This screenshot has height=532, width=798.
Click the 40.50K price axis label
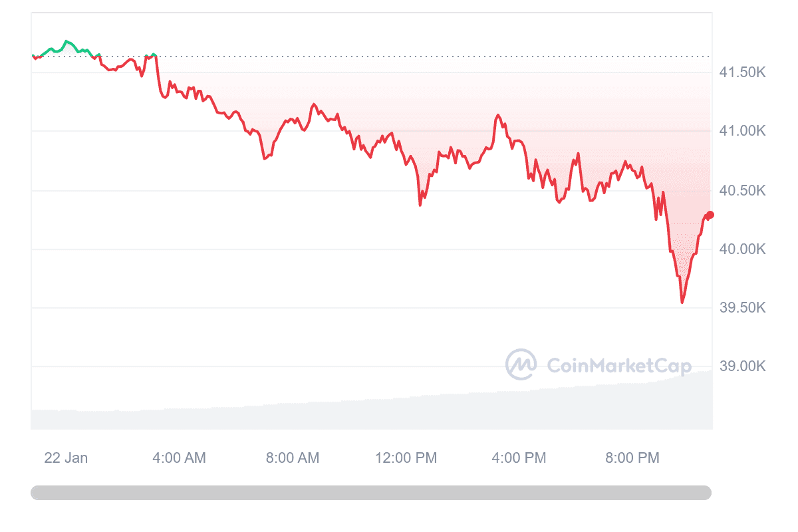743,191
